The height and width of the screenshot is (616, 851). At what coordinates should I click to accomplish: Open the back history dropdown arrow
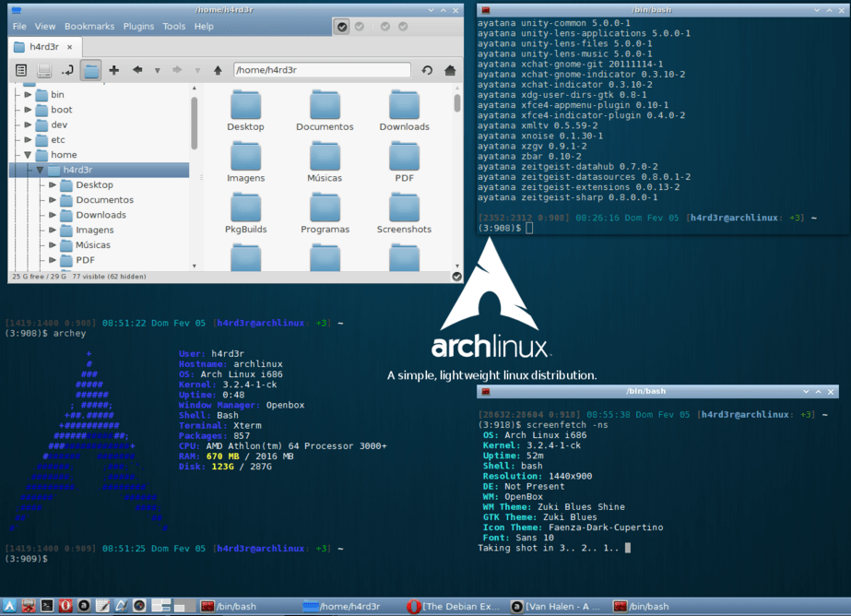point(157,70)
